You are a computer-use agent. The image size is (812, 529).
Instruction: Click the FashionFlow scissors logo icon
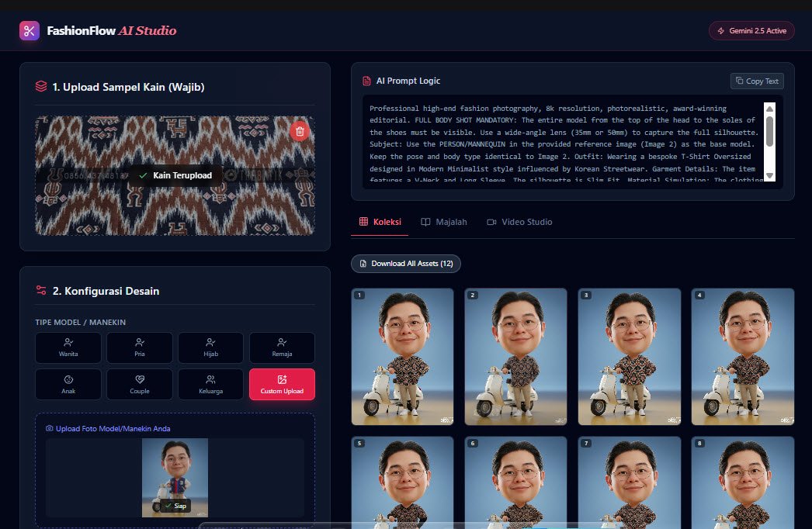tap(29, 30)
